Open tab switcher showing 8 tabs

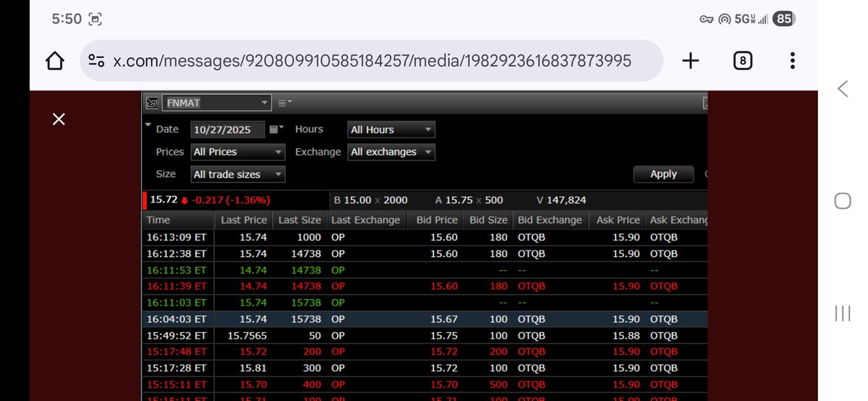pos(742,61)
